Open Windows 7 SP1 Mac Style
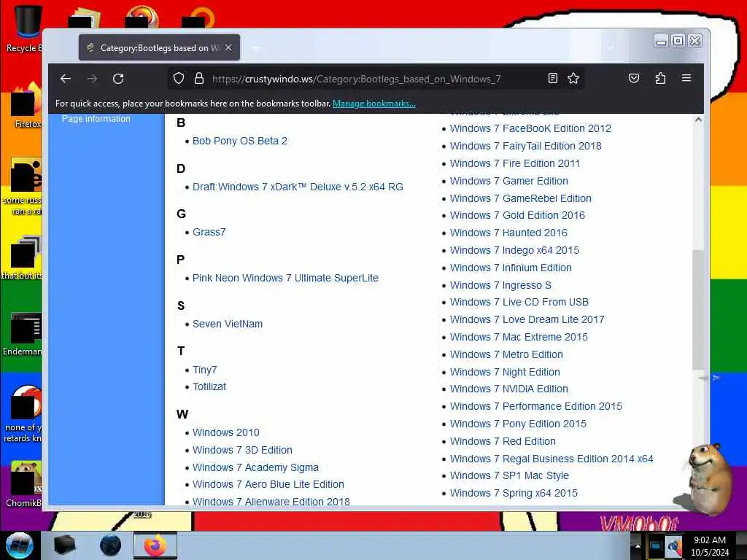Screen dimensions: 747x560 click(x=509, y=475)
